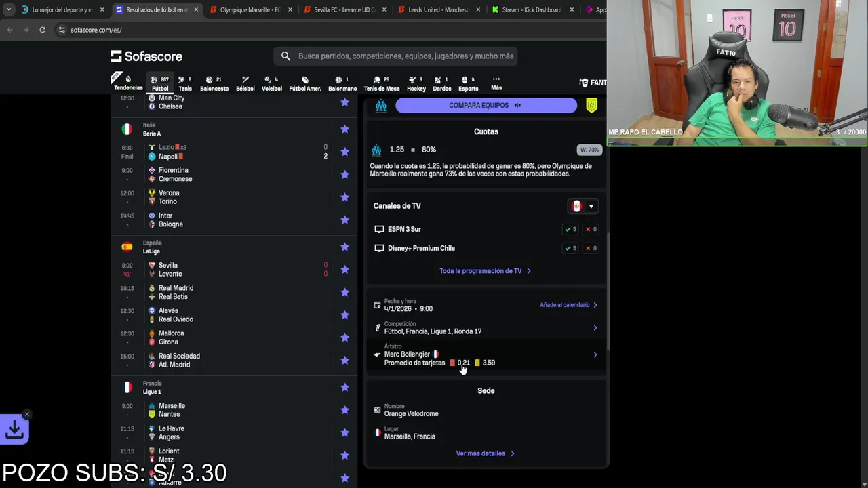868x488 pixels.
Task: Click the browser address bar
Action: click(x=325, y=30)
